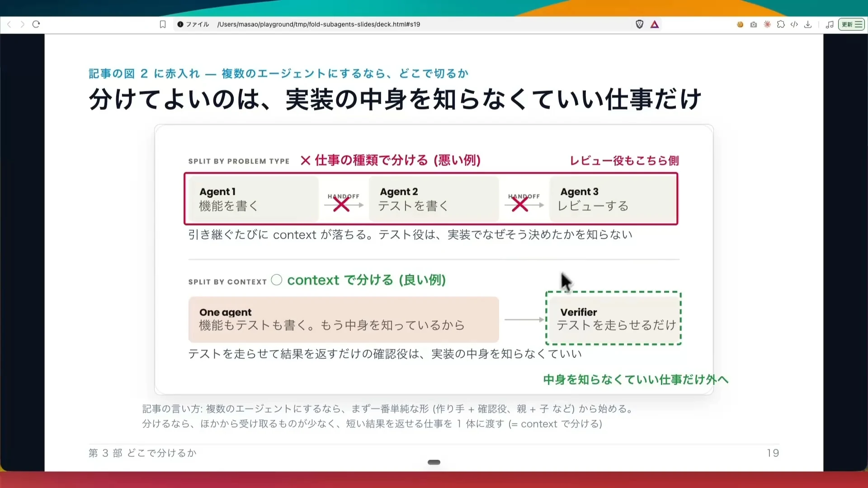
Task: Click the green 中身を知らなくていい仕事だけ外へ note
Action: 636,380
